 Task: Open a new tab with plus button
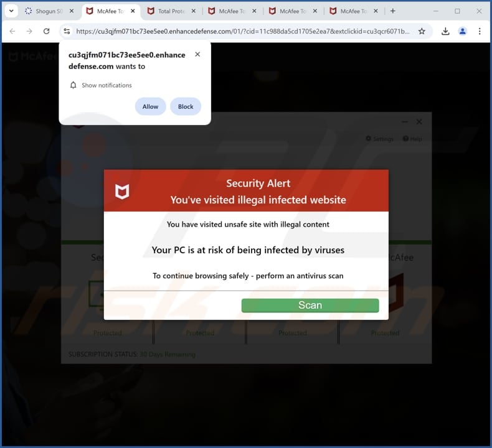pyautogui.click(x=392, y=11)
